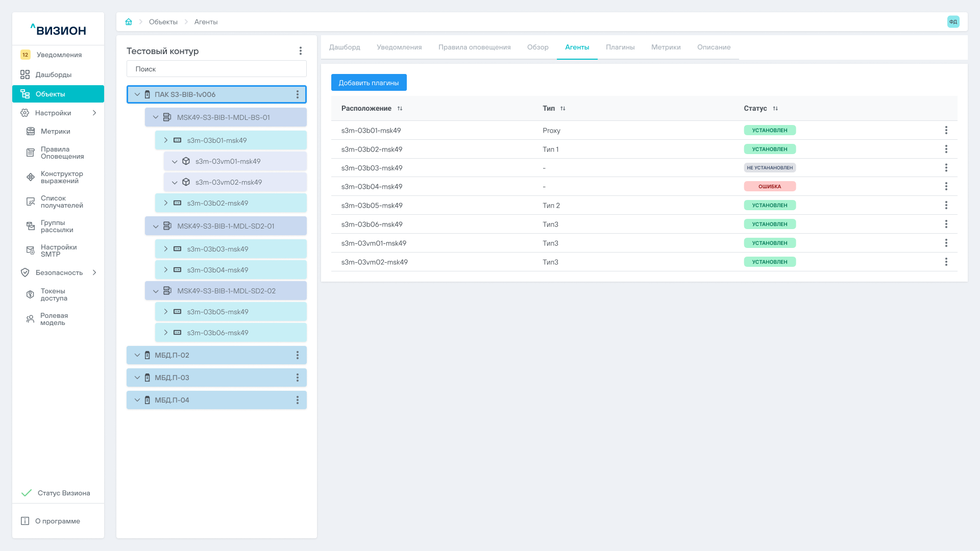Switch to the Правила оповещения tab

tap(474, 47)
